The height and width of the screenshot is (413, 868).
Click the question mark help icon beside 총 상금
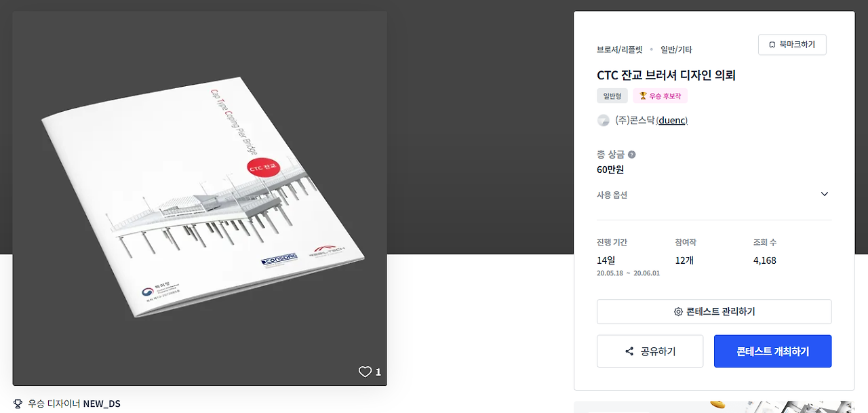click(x=631, y=155)
